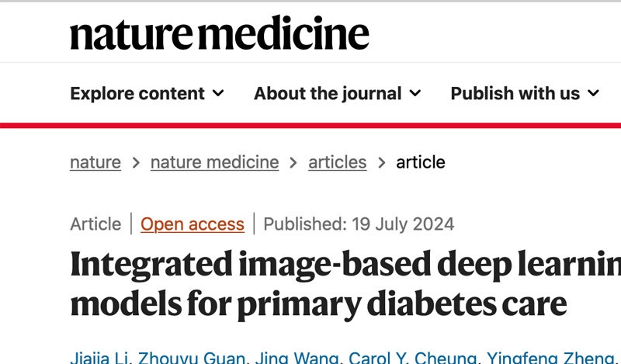
Task: Open author Carol Y. Cheung's profile
Action: [x=412, y=358]
